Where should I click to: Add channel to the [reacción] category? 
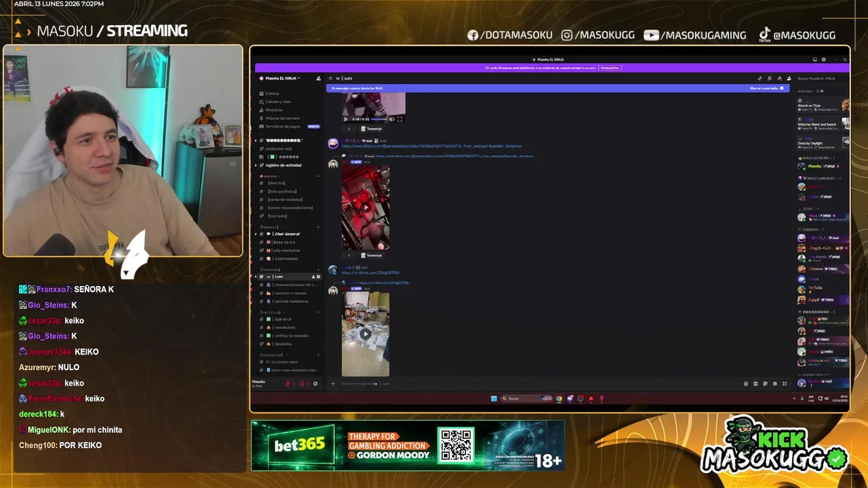pyautogui.click(x=318, y=269)
